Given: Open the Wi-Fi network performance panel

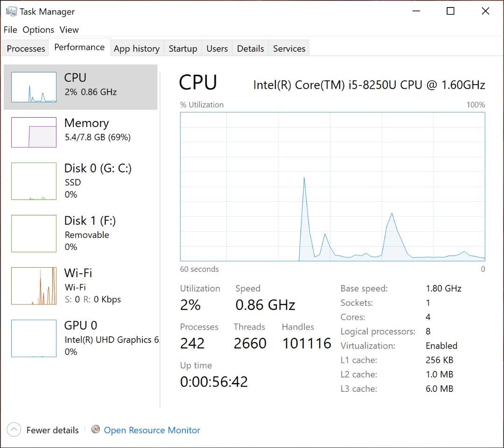Looking at the screenshot, I should coord(79,285).
